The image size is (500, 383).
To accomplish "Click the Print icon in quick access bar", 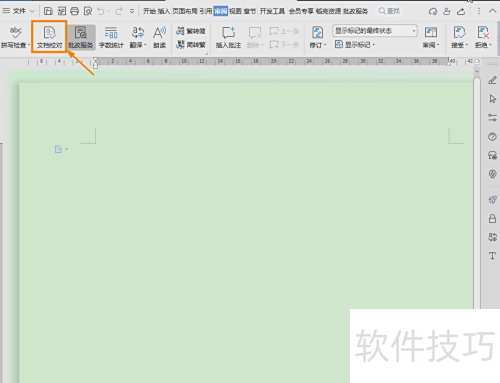I will (75, 11).
